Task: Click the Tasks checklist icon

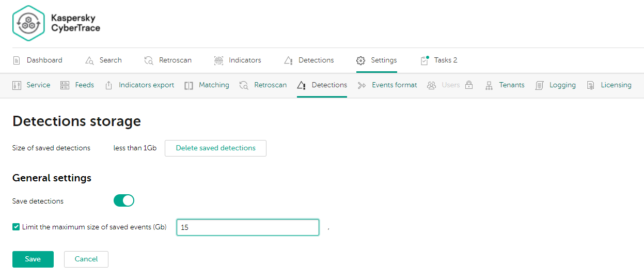Action: coord(425,60)
